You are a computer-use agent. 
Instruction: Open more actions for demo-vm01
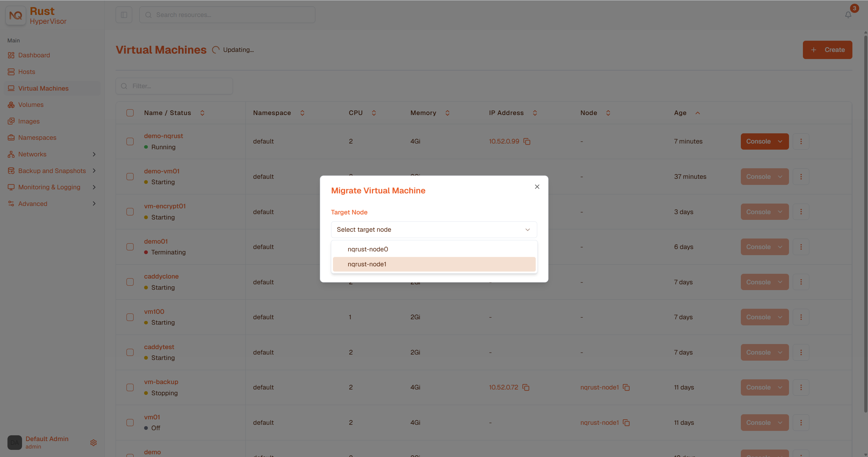coord(801,177)
